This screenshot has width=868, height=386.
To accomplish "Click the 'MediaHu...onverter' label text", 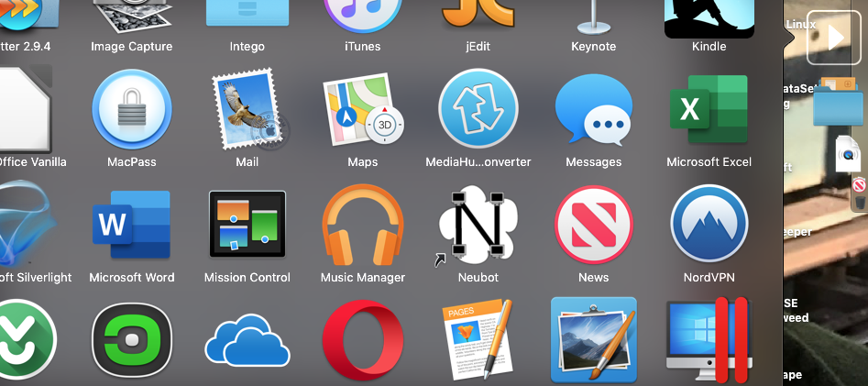I will click(478, 162).
